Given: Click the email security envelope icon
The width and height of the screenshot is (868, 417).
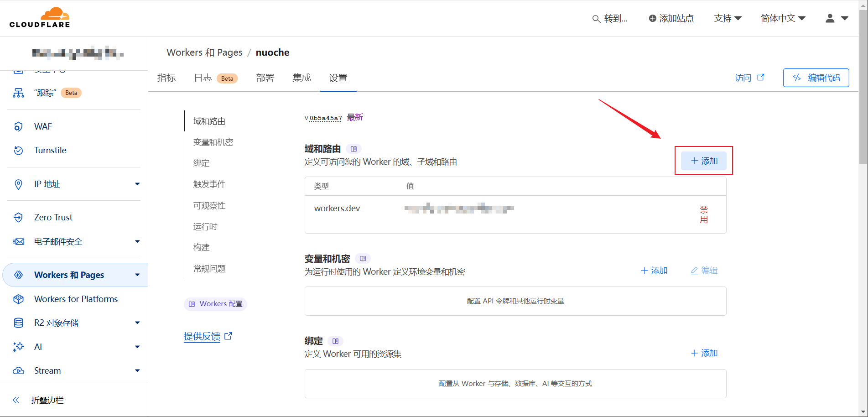Looking at the screenshot, I should click(x=18, y=241).
